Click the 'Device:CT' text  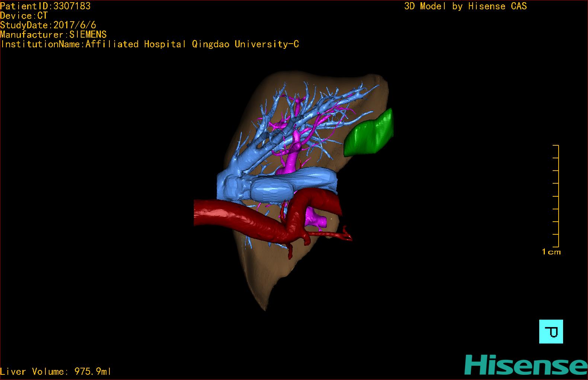pos(24,16)
